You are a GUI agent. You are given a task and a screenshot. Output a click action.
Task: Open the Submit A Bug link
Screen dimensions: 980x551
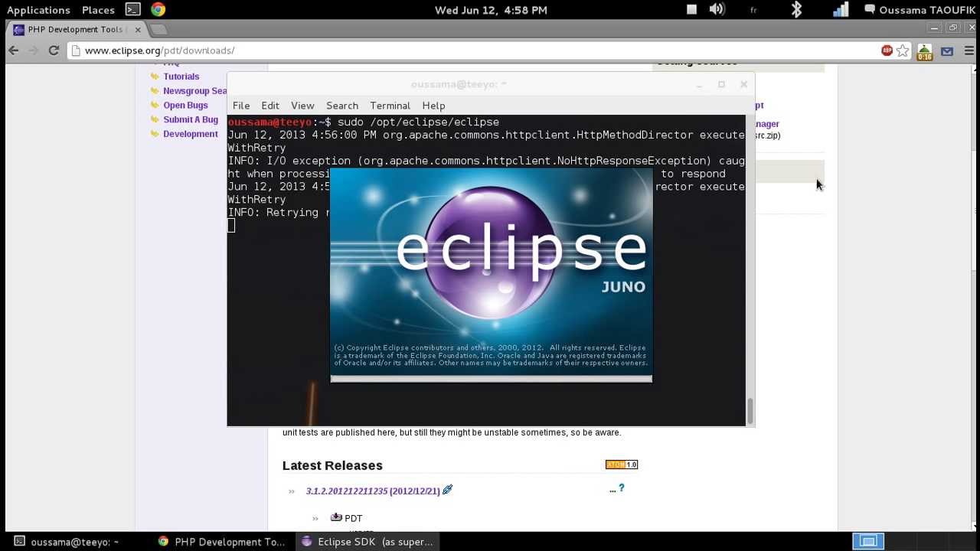click(x=191, y=119)
